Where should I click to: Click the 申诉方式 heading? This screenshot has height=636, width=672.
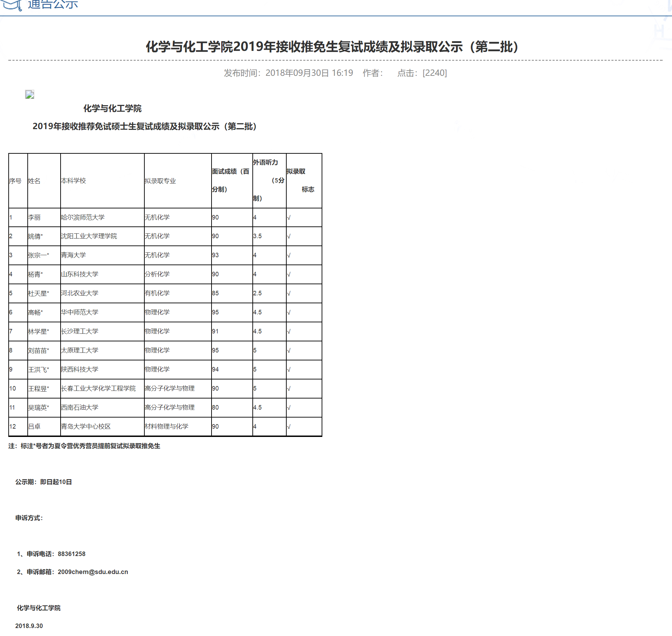click(29, 518)
